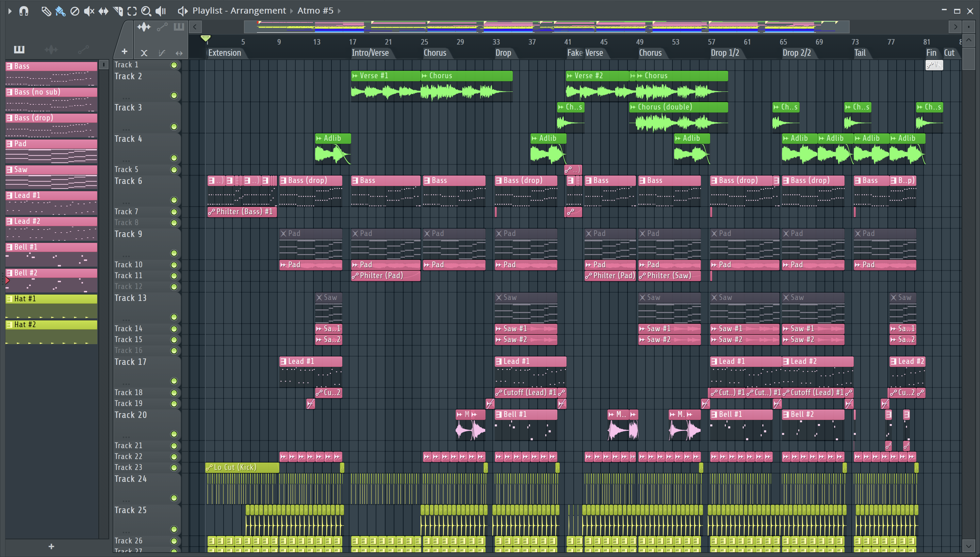The width and height of the screenshot is (980, 557).
Task: Select pattern clip focus piano tab
Action: [179, 27]
